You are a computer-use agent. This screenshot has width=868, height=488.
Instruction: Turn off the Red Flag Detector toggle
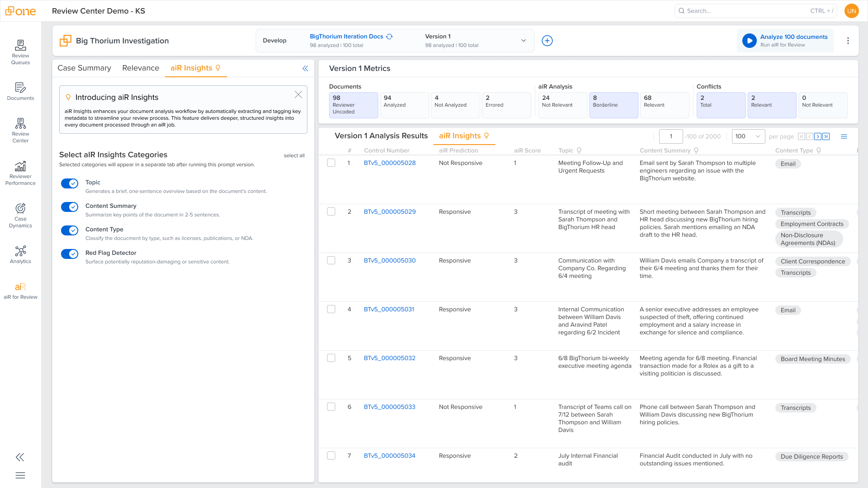point(70,253)
